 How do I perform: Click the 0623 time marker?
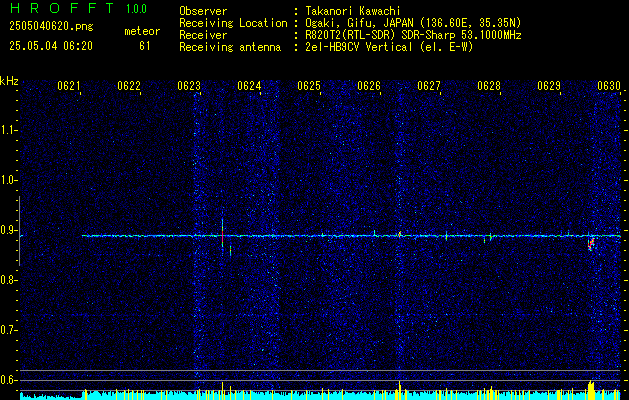pyautogui.click(x=189, y=86)
